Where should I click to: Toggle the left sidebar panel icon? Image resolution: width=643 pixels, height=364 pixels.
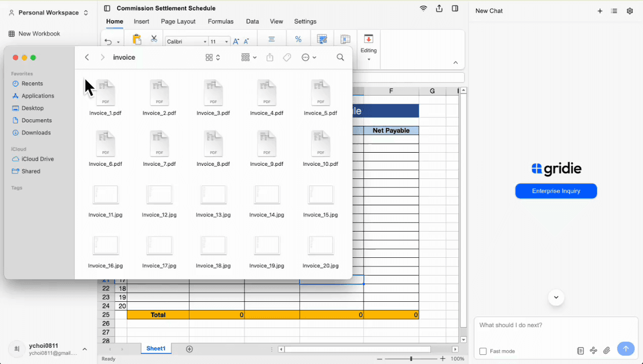107,9
